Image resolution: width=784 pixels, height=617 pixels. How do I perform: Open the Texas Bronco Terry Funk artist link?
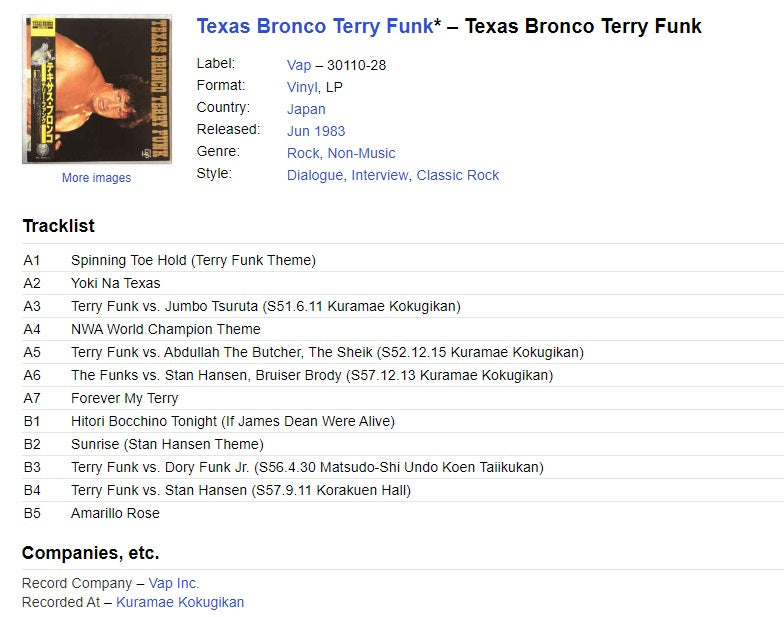(314, 26)
